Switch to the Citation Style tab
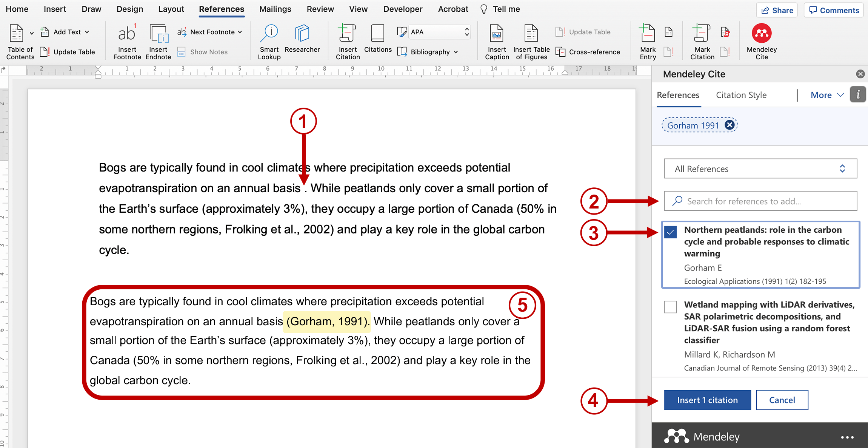Viewport: 868px width, 448px height. [x=741, y=94]
